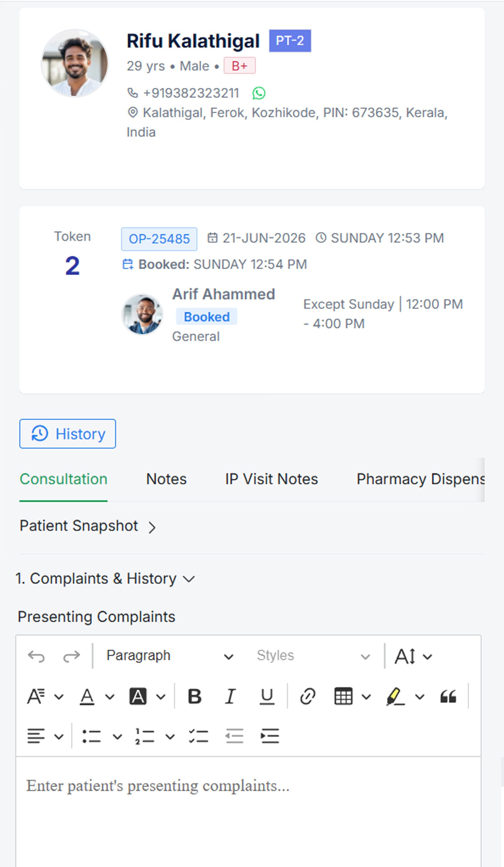504x867 pixels.
Task: Open the Paragraph heading dropdown
Action: click(x=170, y=656)
